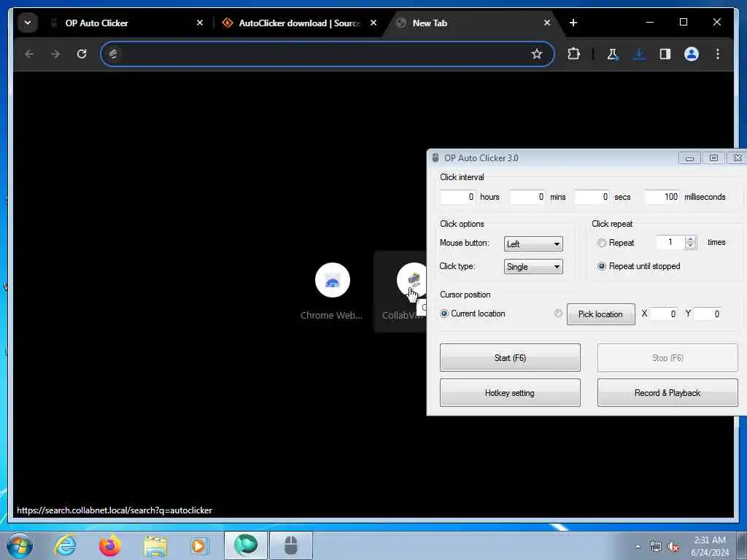Add a new tab with the plus button

tap(573, 23)
